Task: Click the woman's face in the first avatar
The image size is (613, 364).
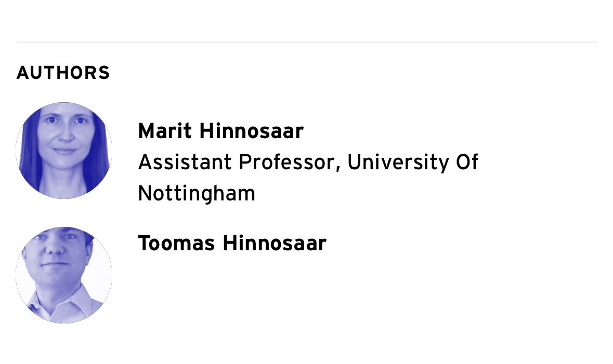Action: coord(64,134)
